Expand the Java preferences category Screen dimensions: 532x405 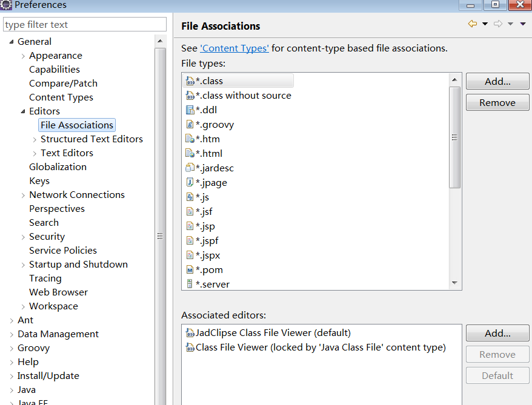[x=12, y=390]
